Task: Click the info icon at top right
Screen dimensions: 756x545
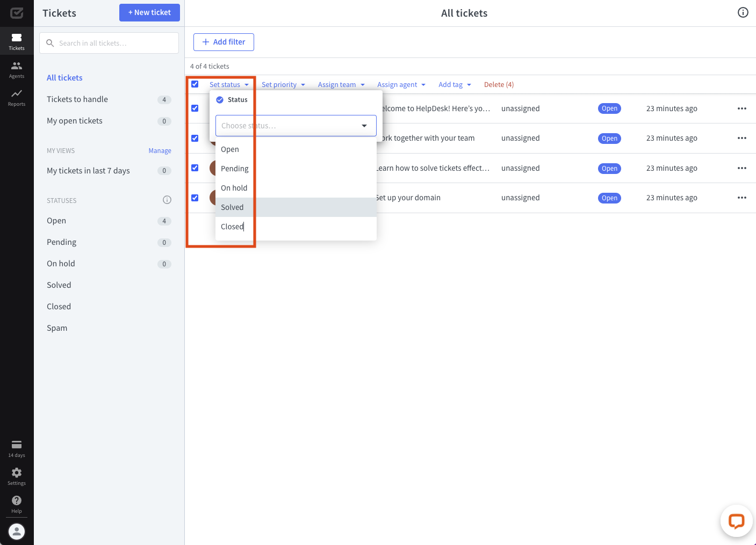Action: [x=743, y=12]
